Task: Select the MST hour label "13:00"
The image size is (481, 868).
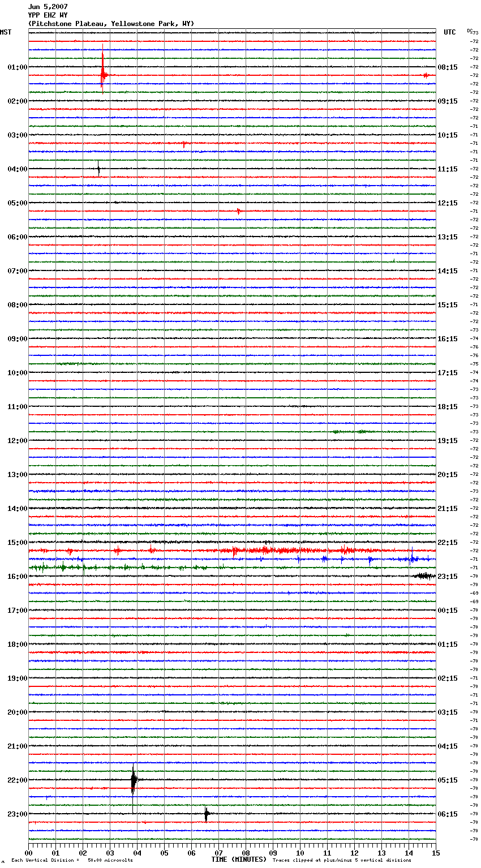Action: point(17,474)
